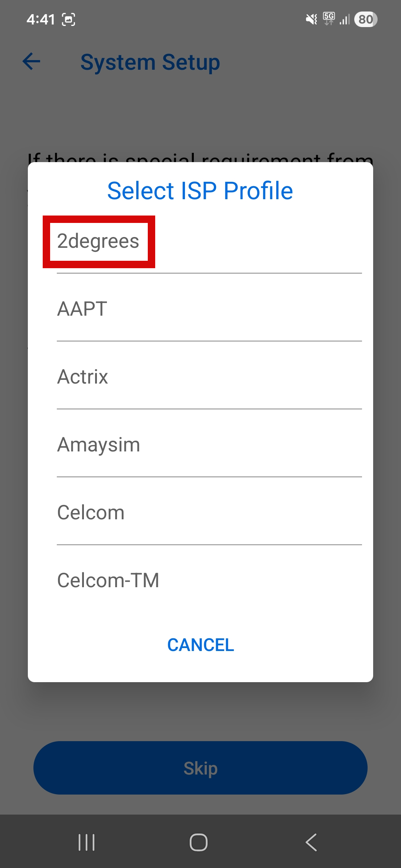Tap the Select ISP Profile dialog heading
Viewport: 401px width, 868px height.
click(200, 190)
